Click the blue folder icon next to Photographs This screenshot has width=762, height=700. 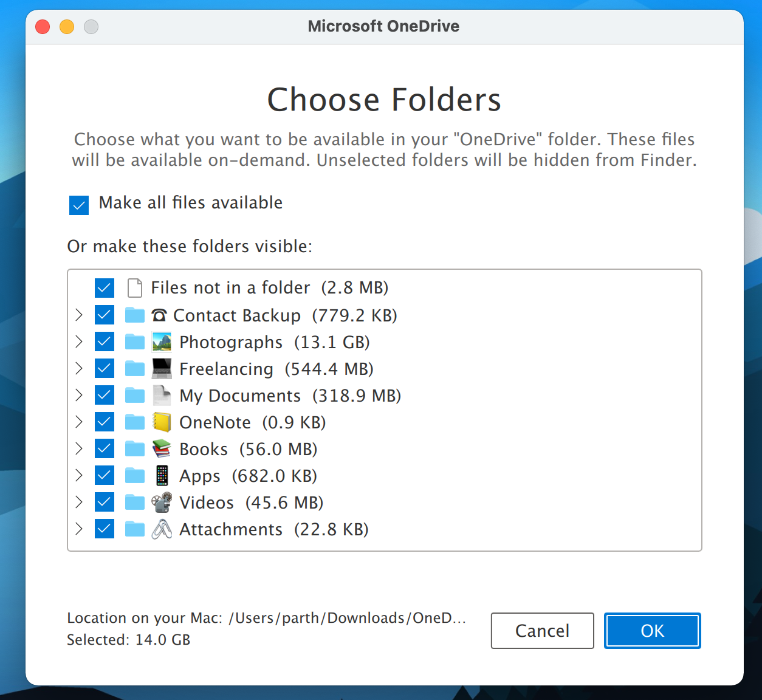(x=135, y=342)
